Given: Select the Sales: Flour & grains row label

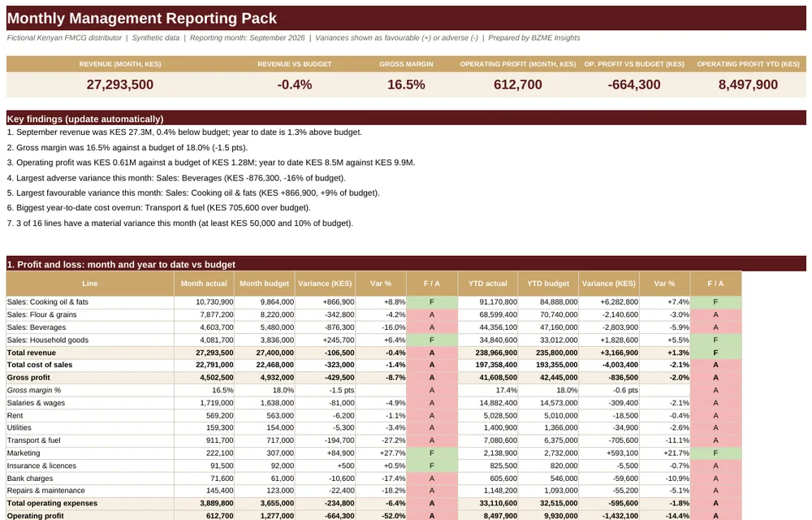Looking at the screenshot, I should click(x=42, y=314).
